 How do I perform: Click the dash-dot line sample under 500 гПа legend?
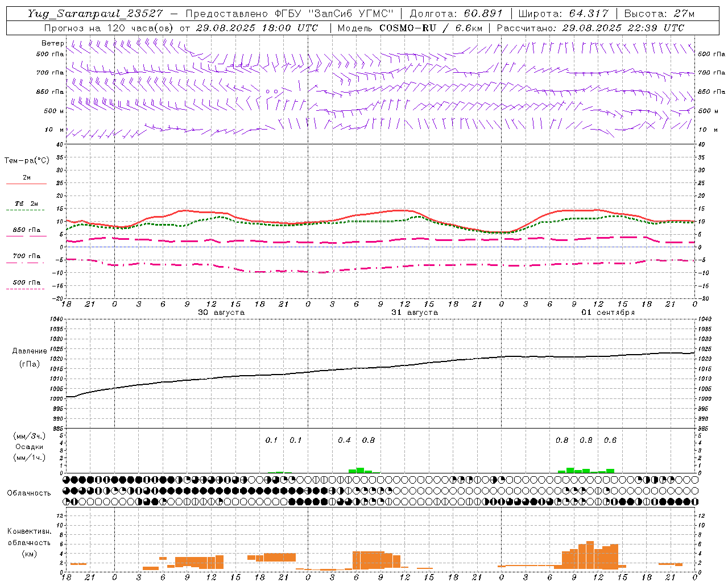tap(26, 289)
